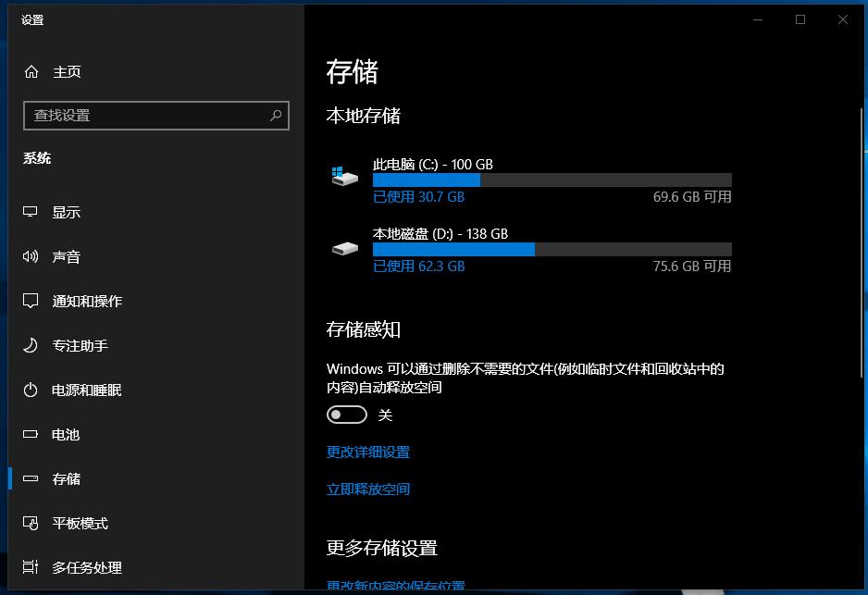Open 平板模式 settings

click(x=31, y=523)
